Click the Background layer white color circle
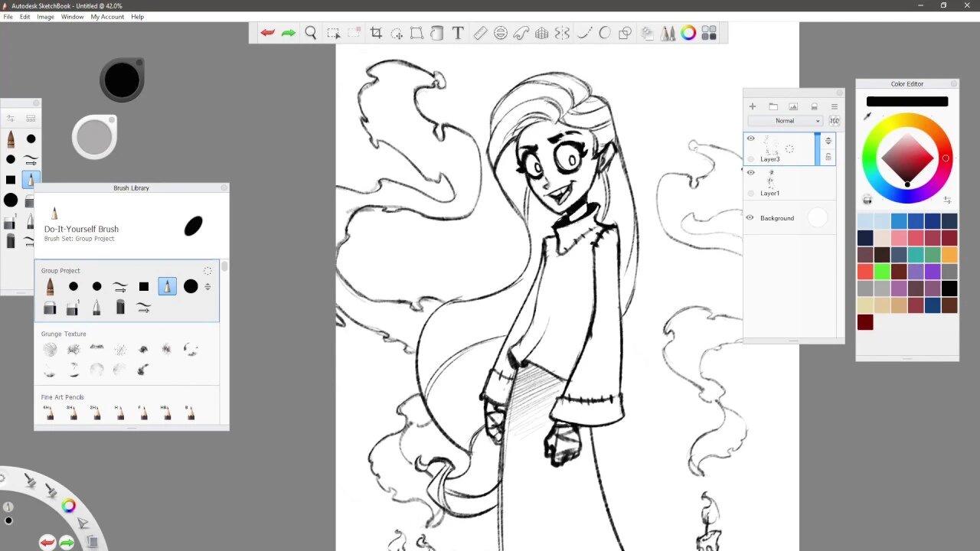The height and width of the screenshot is (551, 980). 818,218
